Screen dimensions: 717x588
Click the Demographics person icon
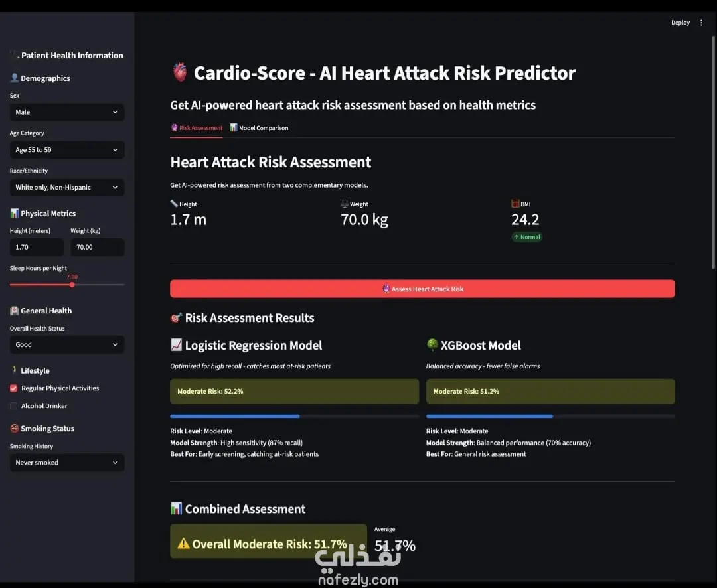point(14,78)
